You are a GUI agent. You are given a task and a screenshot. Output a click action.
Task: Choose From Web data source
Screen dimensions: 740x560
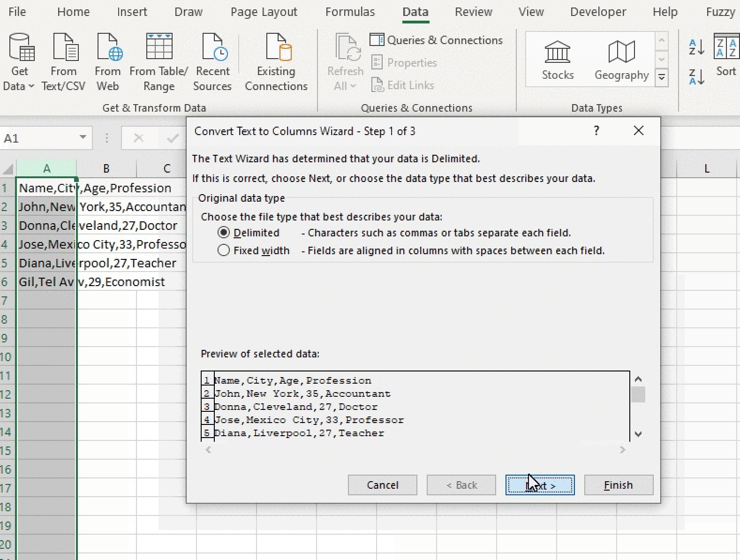pyautogui.click(x=107, y=62)
